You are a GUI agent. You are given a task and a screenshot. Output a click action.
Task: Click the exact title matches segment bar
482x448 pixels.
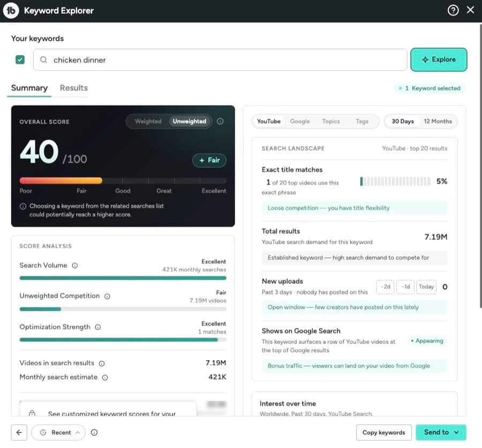click(395, 182)
